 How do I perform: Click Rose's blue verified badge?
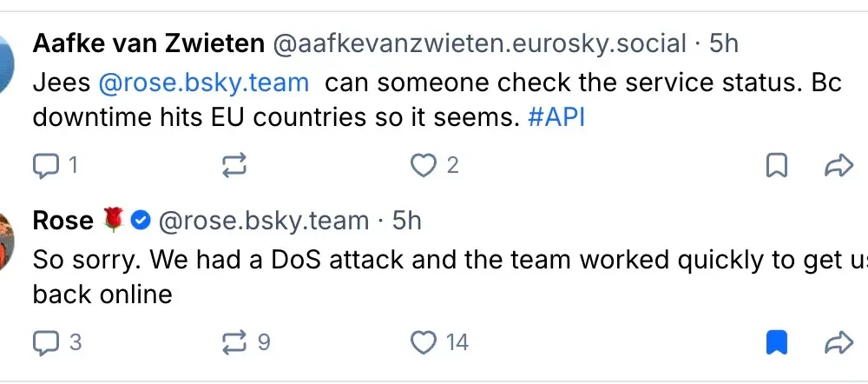coord(141,221)
